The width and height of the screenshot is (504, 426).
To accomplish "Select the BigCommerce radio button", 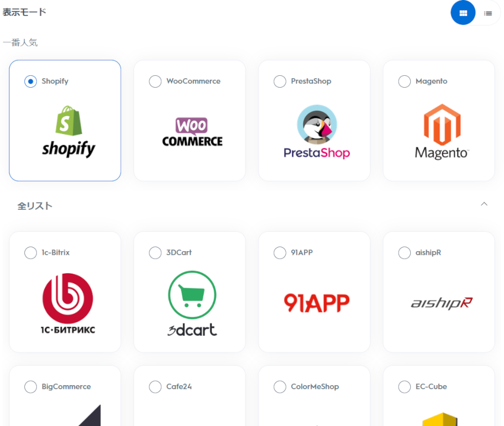I will (x=30, y=386).
